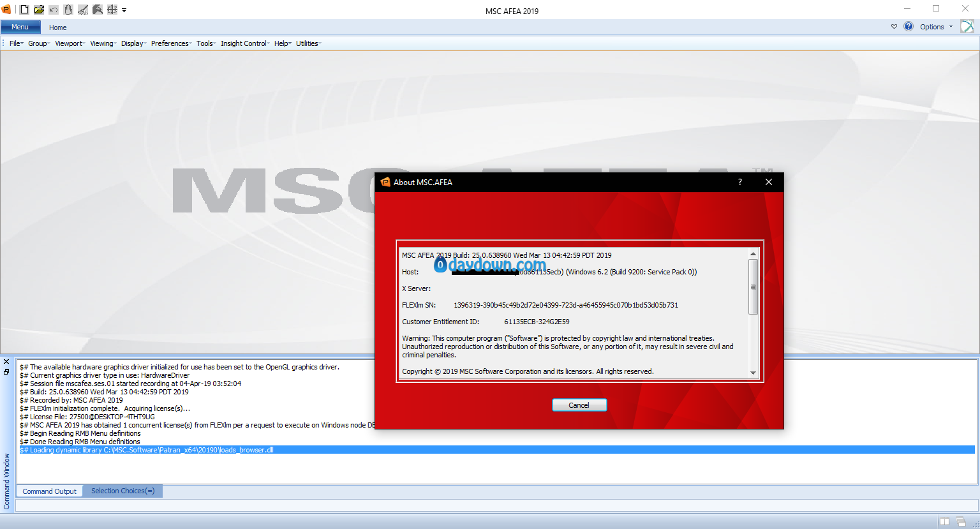Collapse the ribbon with the chevron icon
The height and width of the screenshot is (529, 980).
(894, 27)
